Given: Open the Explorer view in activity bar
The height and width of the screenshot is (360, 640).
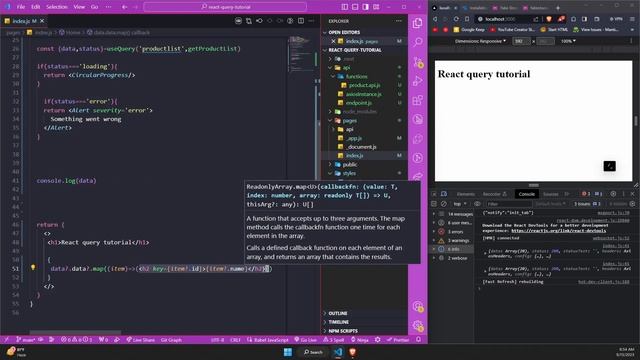Looking at the screenshot, I should pyautogui.click(x=418, y=23).
